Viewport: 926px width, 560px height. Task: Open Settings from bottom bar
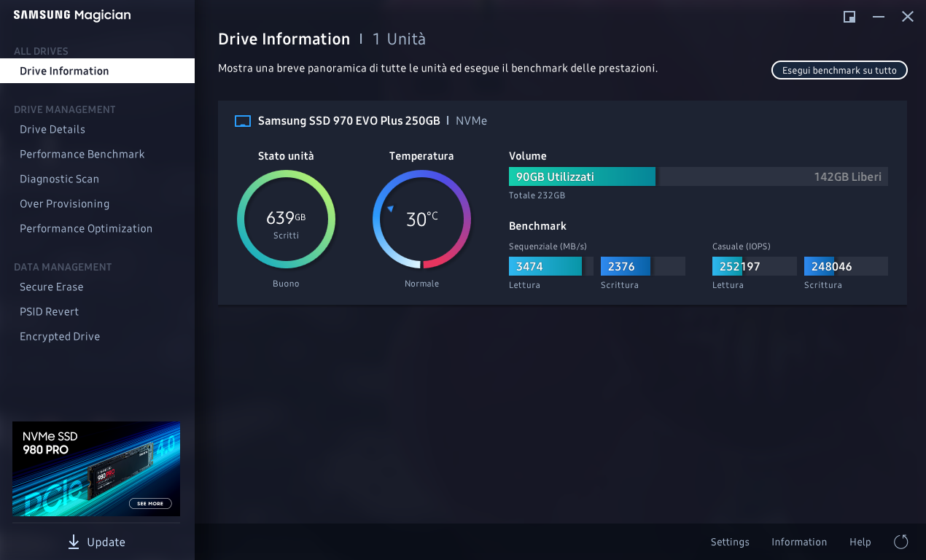click(x=730, y=542)
